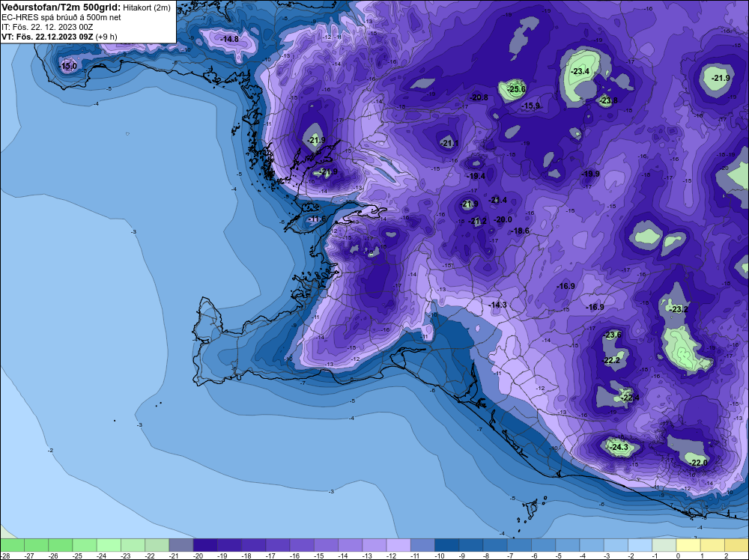This screenshot has width=749, height=560.
Task: Click the -14.8 temperature label
Action: coord(230,39)
